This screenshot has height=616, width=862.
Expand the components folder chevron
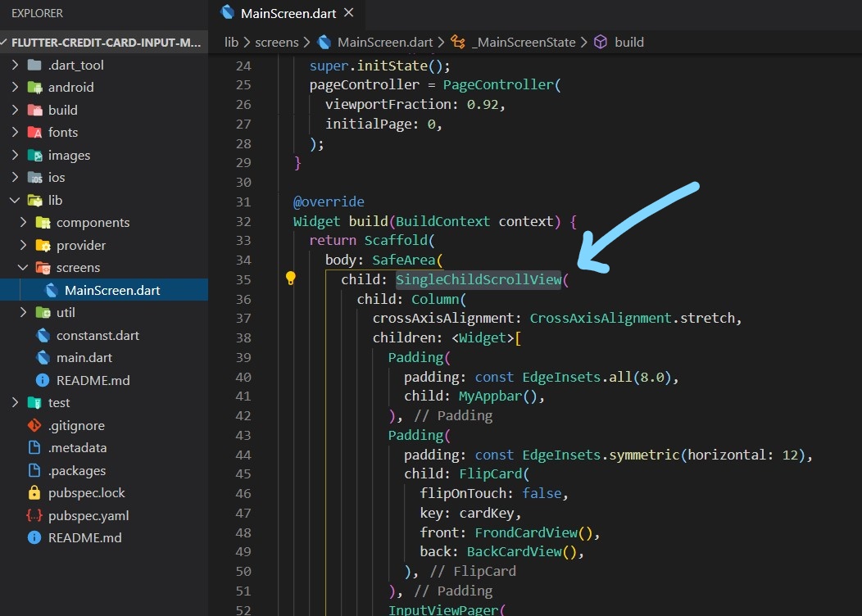pos(23,222)
